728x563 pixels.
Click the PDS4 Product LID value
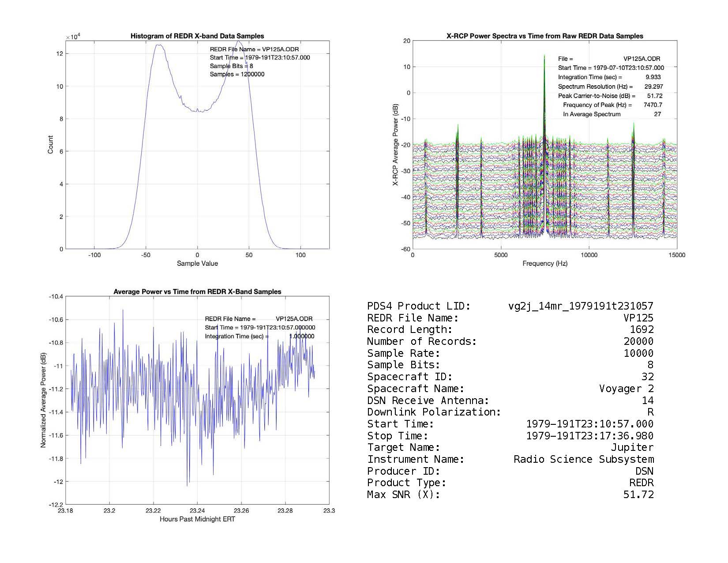(x=581, y=306)
